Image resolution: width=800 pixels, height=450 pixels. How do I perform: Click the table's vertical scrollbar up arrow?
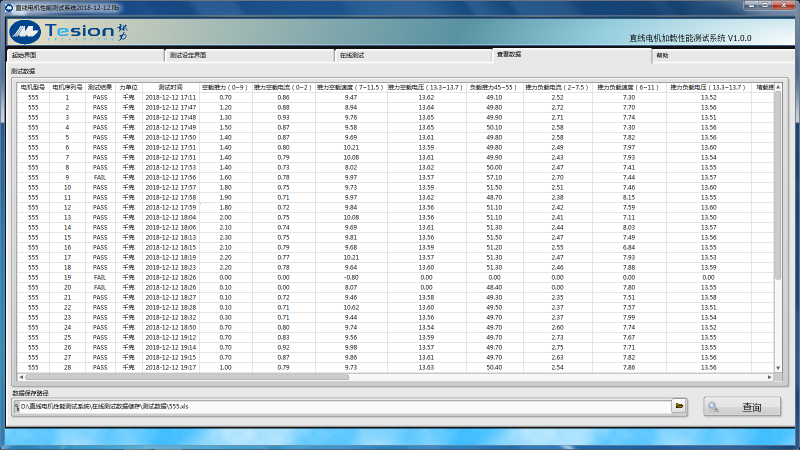(x=778, y=87)
